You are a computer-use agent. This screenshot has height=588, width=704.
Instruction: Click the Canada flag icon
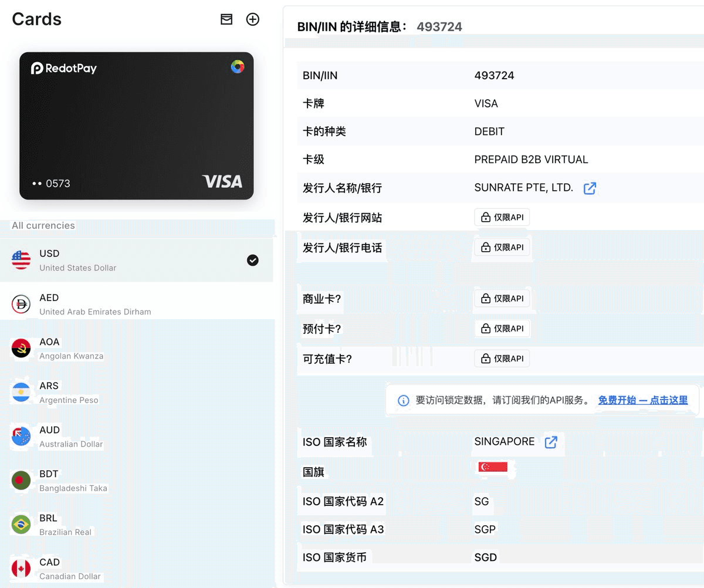(21, 568)
